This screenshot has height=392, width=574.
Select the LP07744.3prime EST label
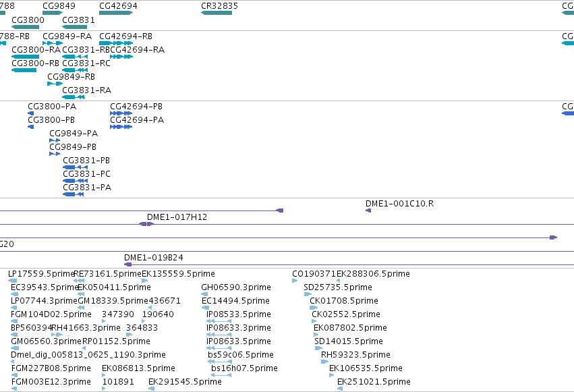44,301
